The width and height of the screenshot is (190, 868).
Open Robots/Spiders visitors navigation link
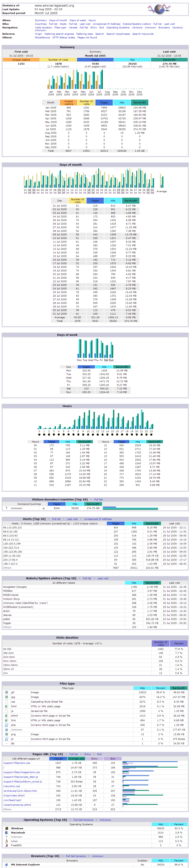136,24
